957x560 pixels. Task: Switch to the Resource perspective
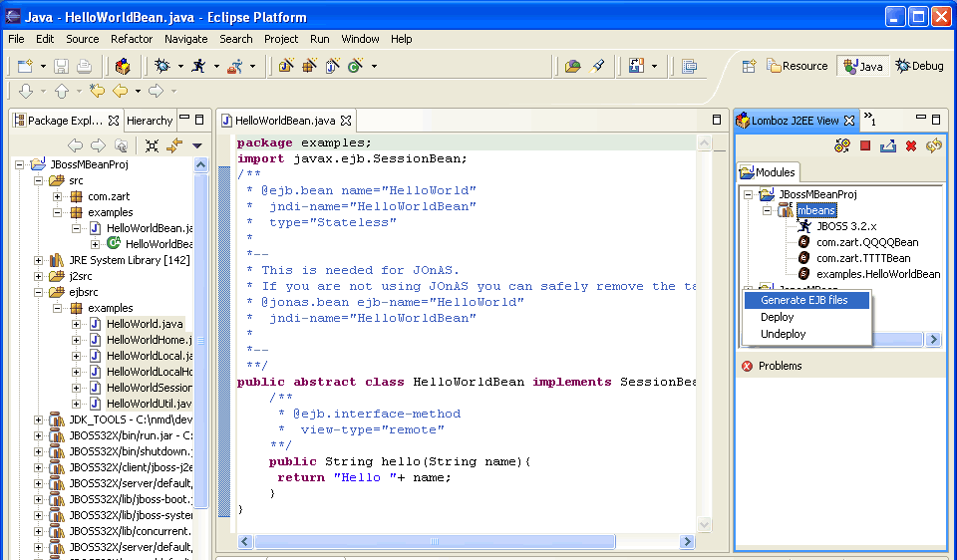[x=797, y=66]
